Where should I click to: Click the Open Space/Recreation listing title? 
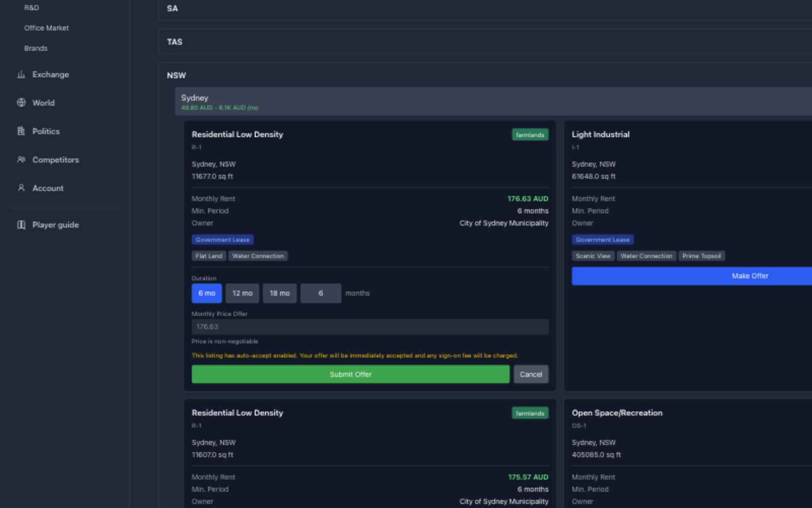click(x=617, y=412)
